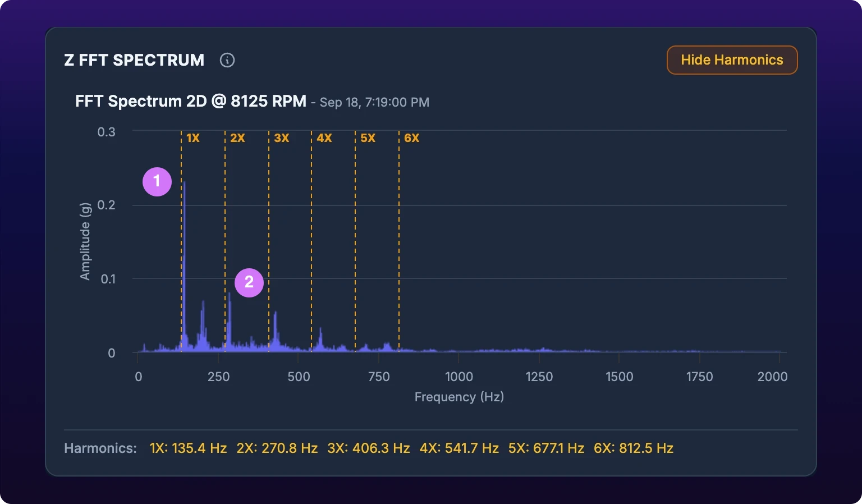Click the '4X: 541.7 Hz' harmonic value
This screenshot has height=504, width=862.
459,448
